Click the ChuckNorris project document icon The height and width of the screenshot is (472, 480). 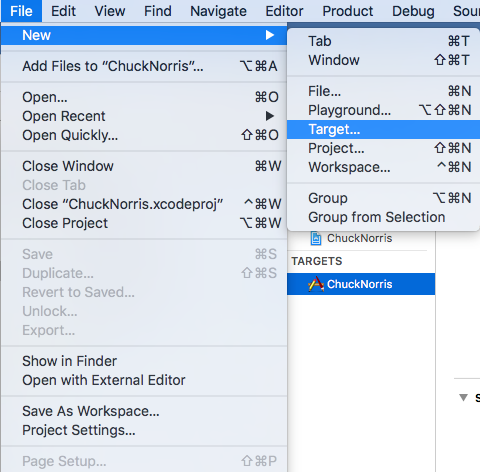tap(316, 238)
